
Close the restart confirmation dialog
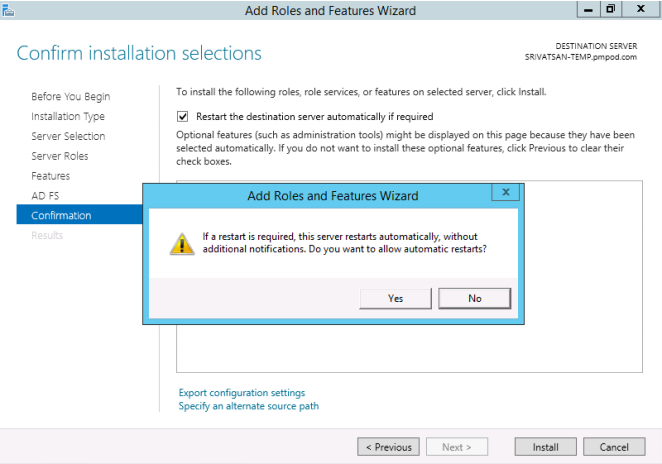point(505,192)
